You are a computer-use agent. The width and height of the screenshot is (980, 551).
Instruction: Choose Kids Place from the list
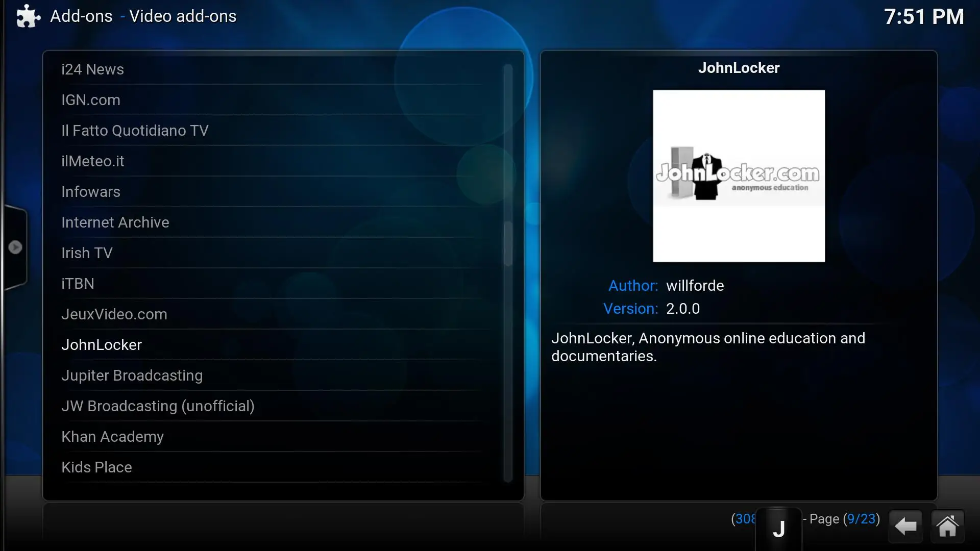(x=271, y=467)
